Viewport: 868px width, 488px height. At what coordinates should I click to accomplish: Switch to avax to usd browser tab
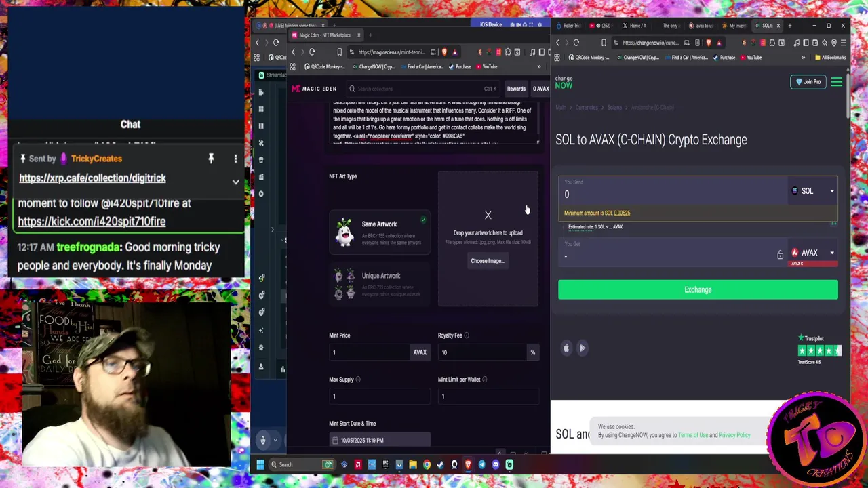point(702,26)
